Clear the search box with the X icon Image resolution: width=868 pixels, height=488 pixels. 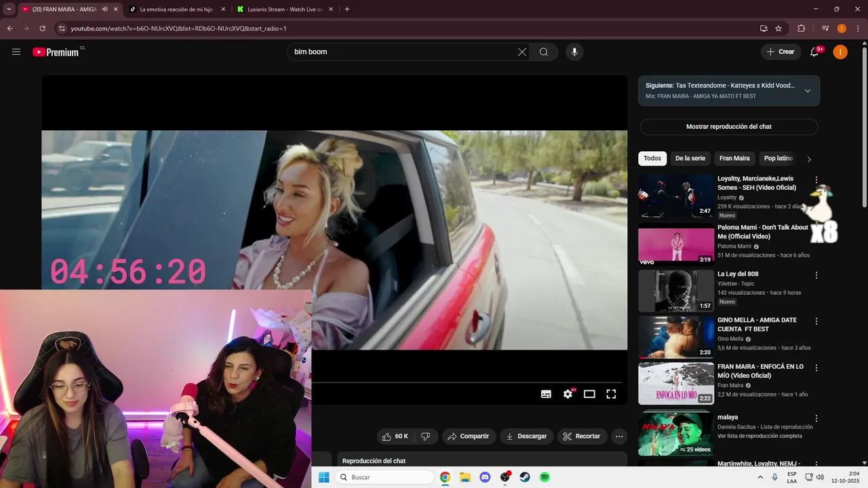pyautogui.click(x=522, y=52)
